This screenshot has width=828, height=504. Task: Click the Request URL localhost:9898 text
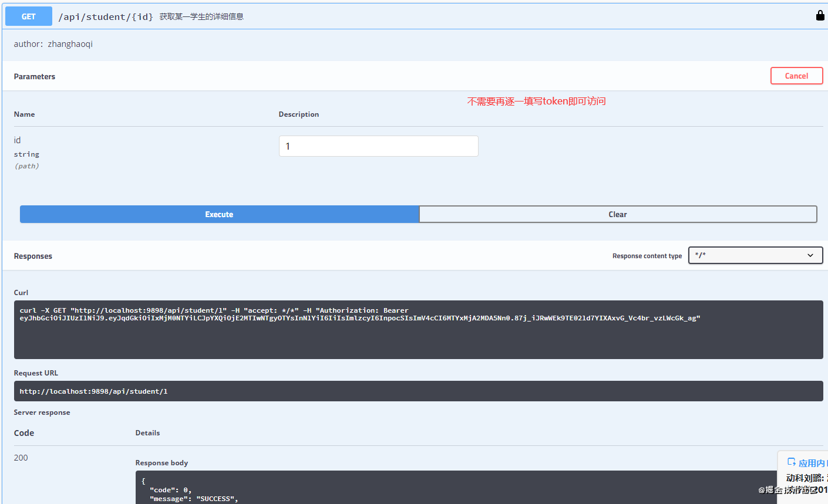[x=93, y=391]
